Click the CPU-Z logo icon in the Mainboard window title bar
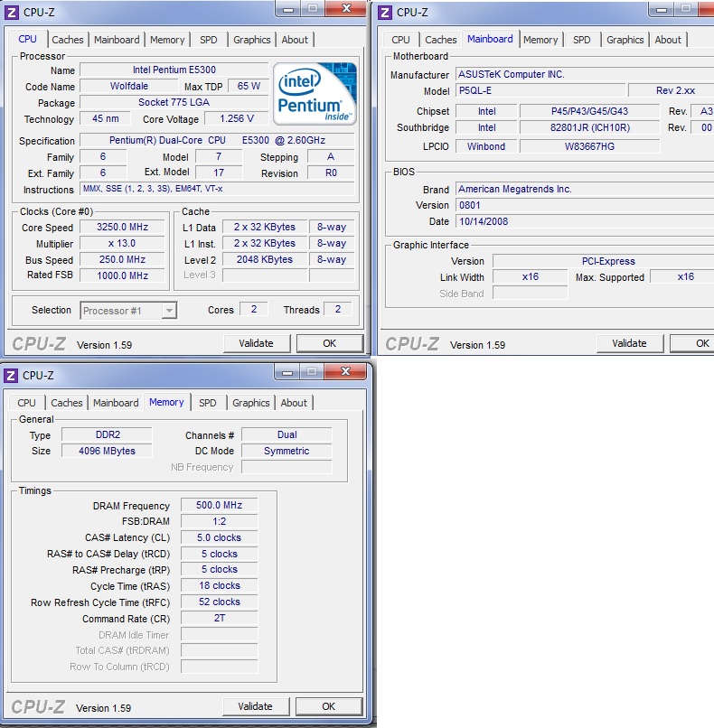The height and width of the screenshot is (728, 714). pos(385,12)
